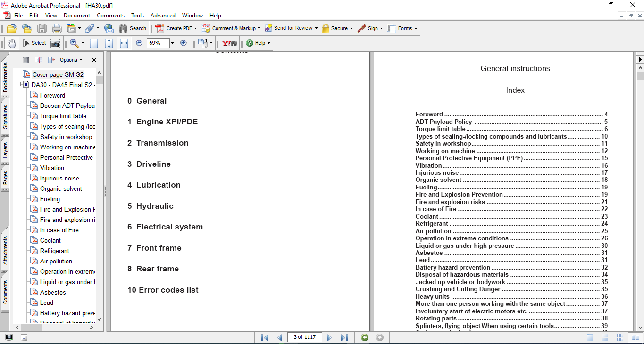Open the Torque limit table bookmark
The image size is (644, 344).
(x=63, y=116)
